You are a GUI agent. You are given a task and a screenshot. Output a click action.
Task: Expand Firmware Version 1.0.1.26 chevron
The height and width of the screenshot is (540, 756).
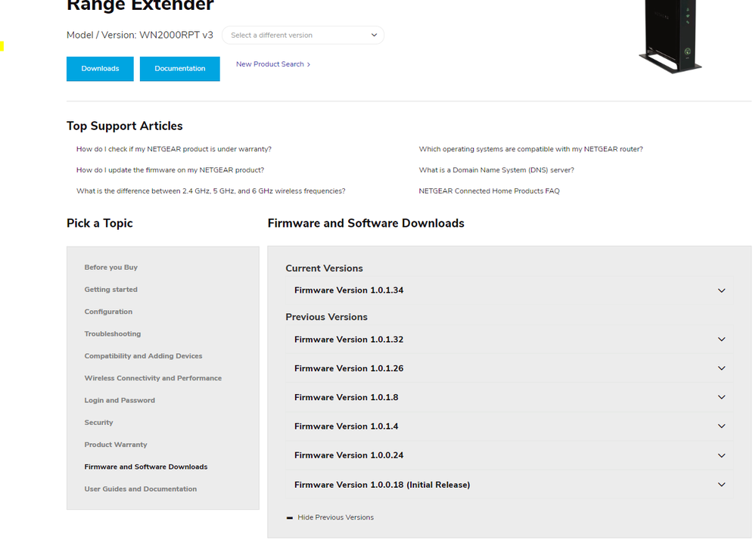coord(721,368)
